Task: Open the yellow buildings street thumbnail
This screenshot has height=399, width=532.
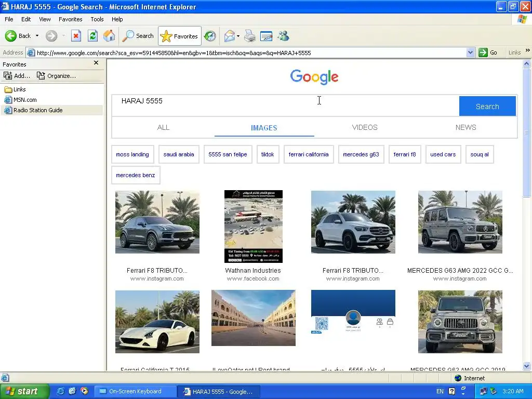Action: click(254, 318)
